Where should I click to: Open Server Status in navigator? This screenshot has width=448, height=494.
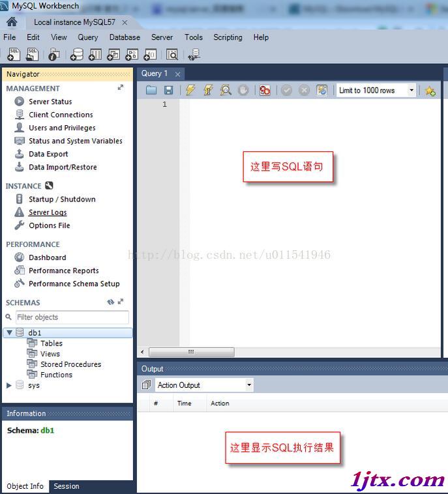click(x=50, y=102)
